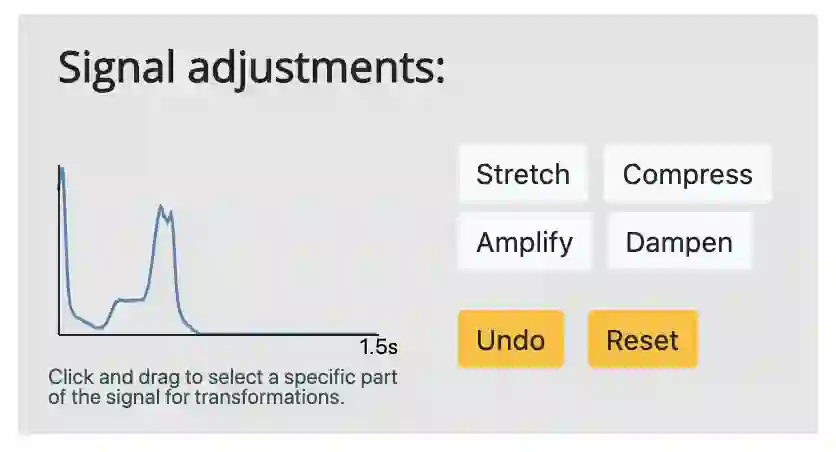Undo the last signal adjustment
Screen dimensions: 836x452
pos(510,340)
